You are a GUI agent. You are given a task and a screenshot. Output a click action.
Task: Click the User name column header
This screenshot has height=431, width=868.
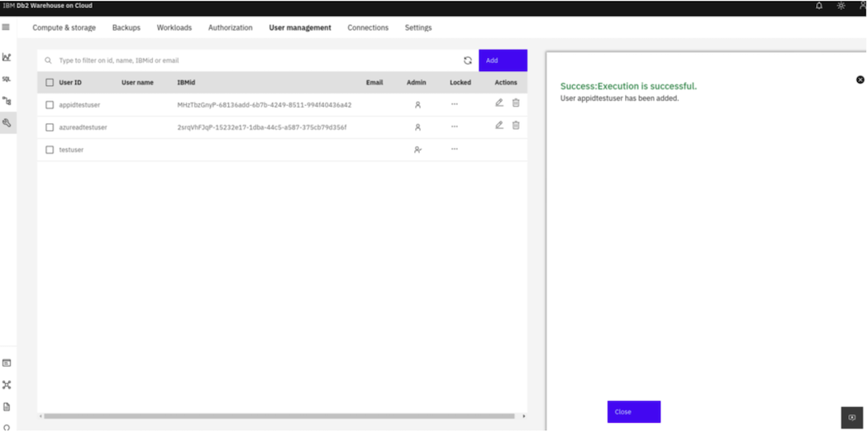tap(137, 83)
